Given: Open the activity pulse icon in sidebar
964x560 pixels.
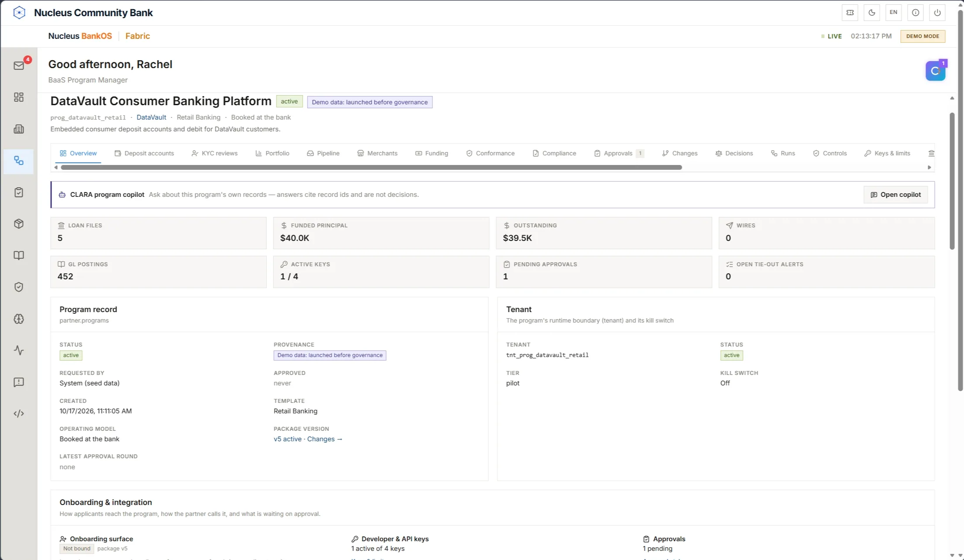Looking at the screenshot, I should pos(19,350).
